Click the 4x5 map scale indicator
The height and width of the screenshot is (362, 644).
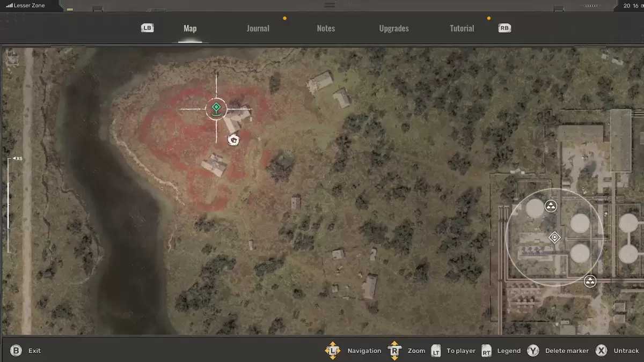pyautogui.click(x=16, y=158)
